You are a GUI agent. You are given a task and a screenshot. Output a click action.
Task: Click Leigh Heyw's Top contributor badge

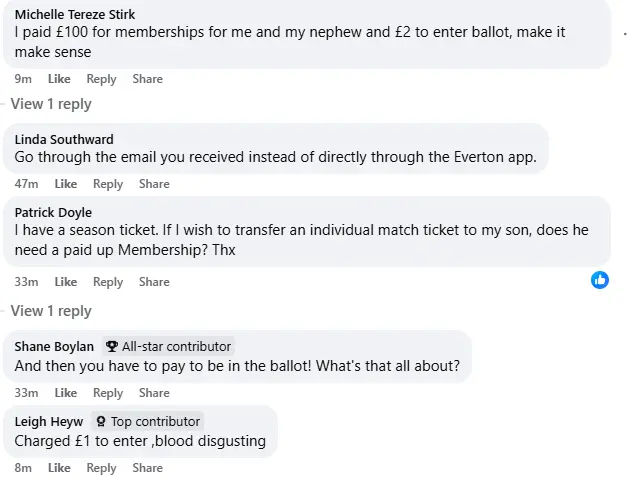click(147, 422)
